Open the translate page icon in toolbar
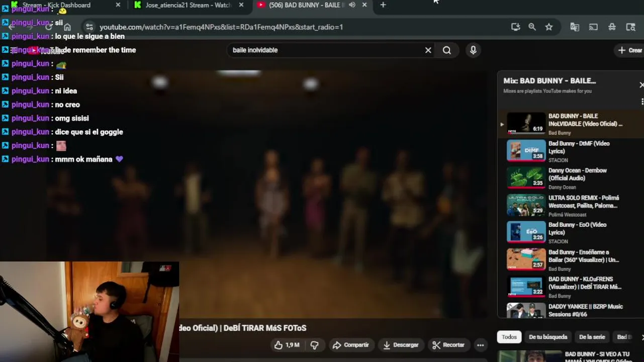 (575, 27)
